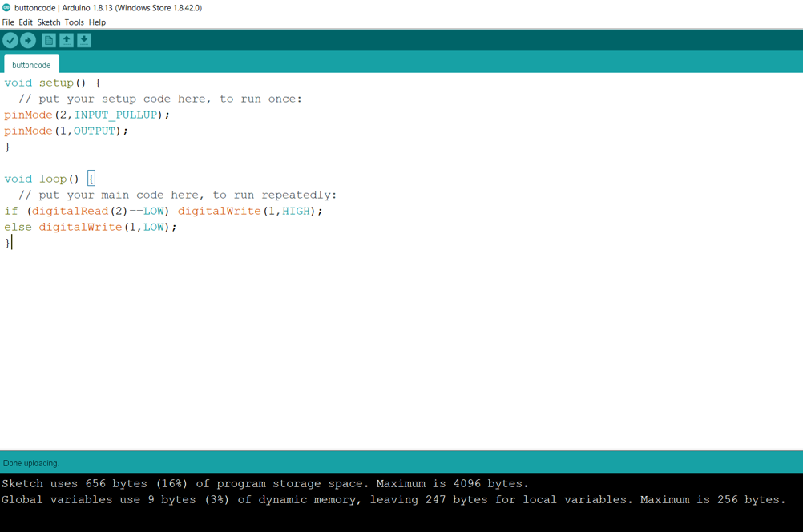Click the 'Sketch uses 656 bytes' console line
The image size is (803, 532).
[x=264, y=484]
